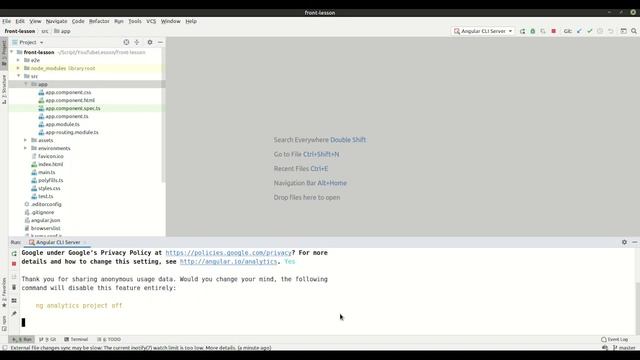Open the angular.io/analytics link
This screenshot has height=360, width=640.
[x=228, y=262]
